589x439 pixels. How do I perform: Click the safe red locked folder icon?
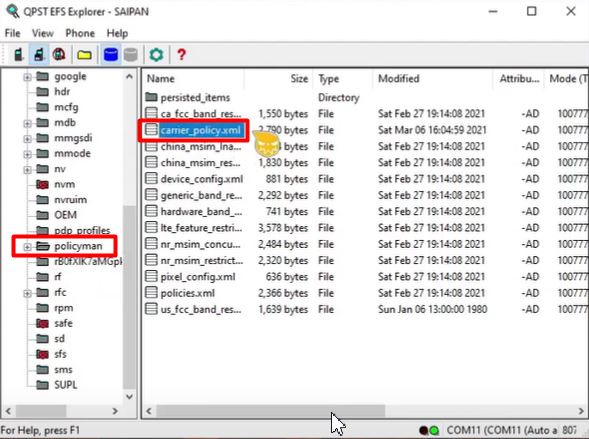click(42, 323)
